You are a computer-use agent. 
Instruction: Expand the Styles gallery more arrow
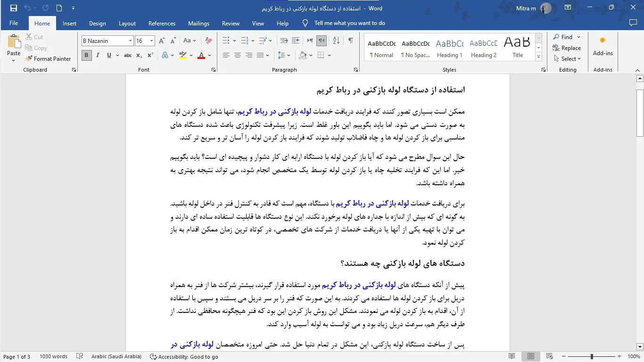click(538, 57)
